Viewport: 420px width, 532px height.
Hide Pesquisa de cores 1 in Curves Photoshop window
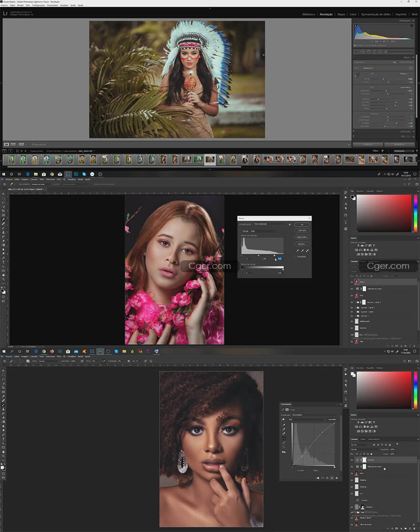pyautogui.click(x=352, y=467)
